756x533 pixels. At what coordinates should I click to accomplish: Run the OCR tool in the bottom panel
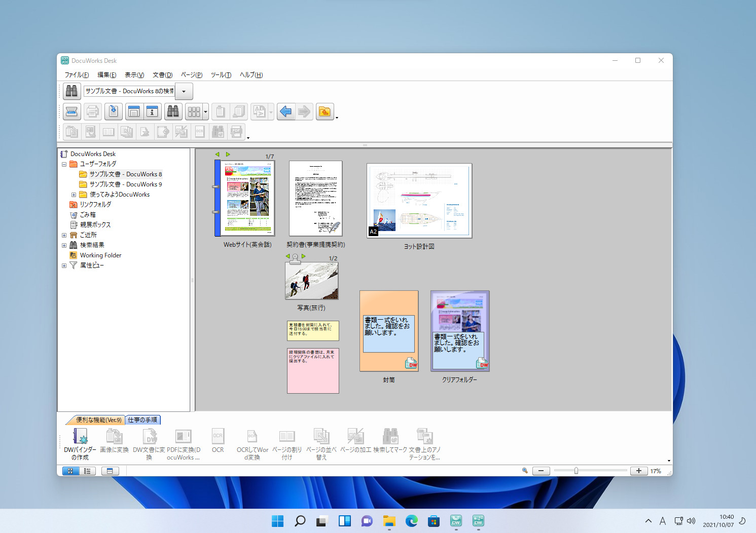218,442
